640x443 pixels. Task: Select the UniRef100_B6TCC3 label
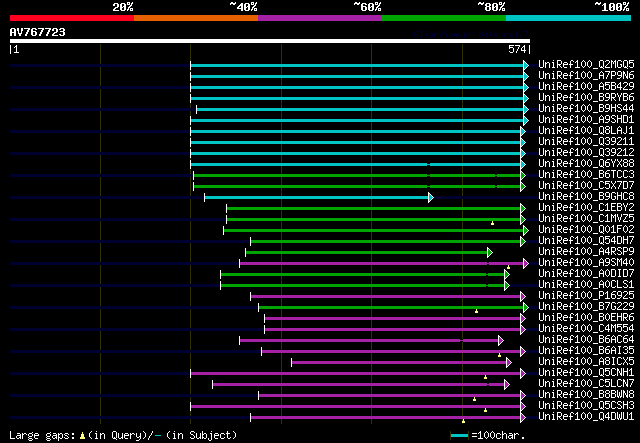(586, 175)
